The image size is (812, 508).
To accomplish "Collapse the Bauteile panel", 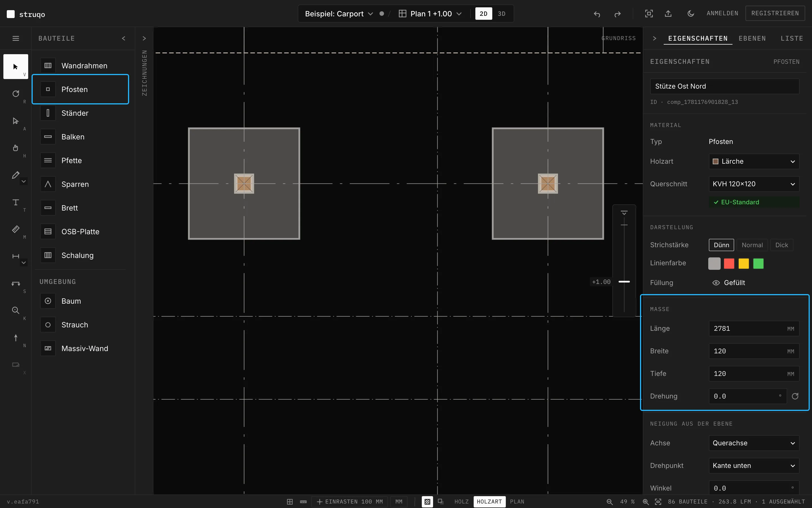I will pos(123,38).
